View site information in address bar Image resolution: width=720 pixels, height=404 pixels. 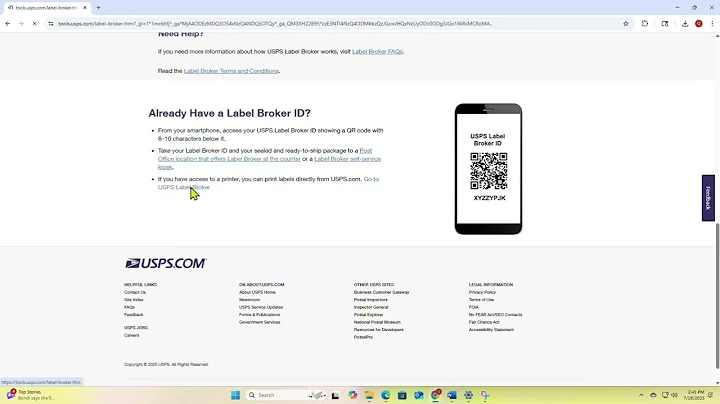(x=51, y=23)
